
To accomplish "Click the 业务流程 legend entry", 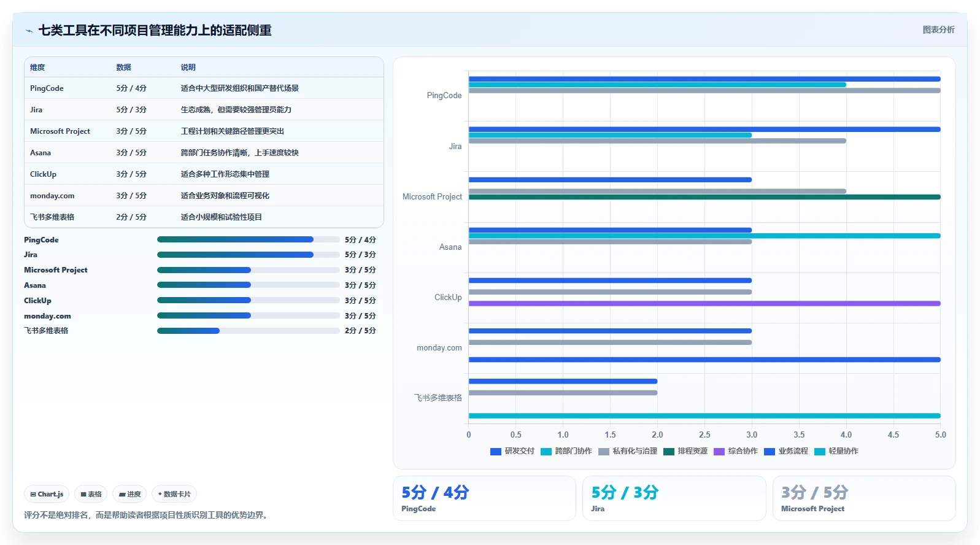I will (x=786, y=451).
